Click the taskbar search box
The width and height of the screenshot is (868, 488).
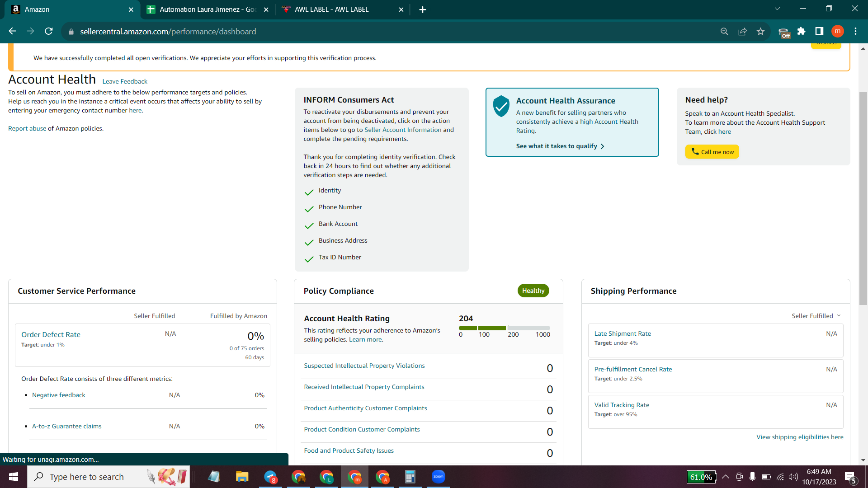tap(108, 477)
